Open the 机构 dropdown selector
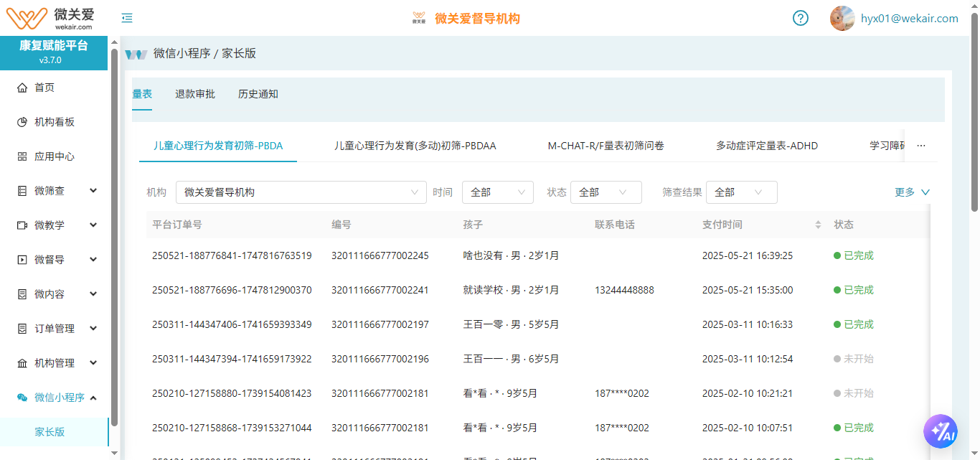 click(x=301, y=192)
